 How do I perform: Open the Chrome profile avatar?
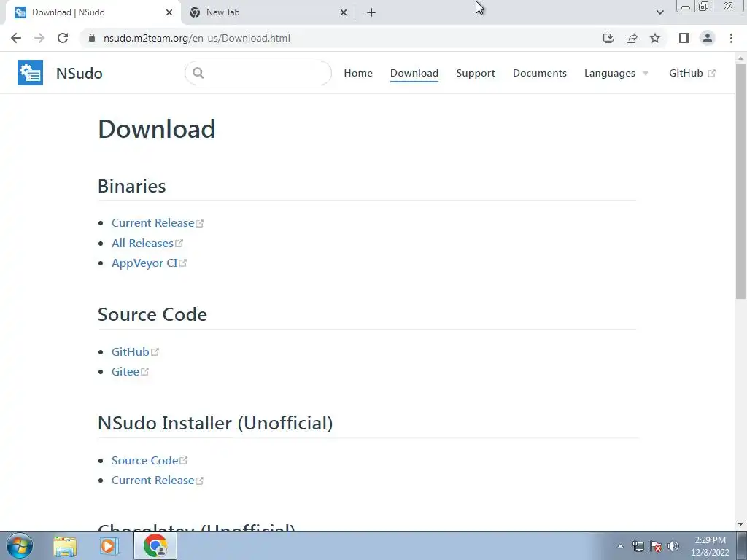[708, 38]
